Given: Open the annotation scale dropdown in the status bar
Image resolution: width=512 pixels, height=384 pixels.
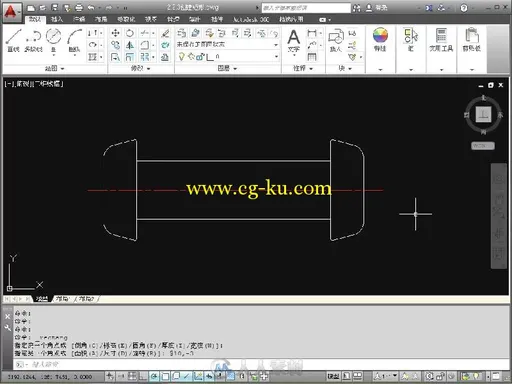Looking at the screenshot, I should [x=386, y=376].
